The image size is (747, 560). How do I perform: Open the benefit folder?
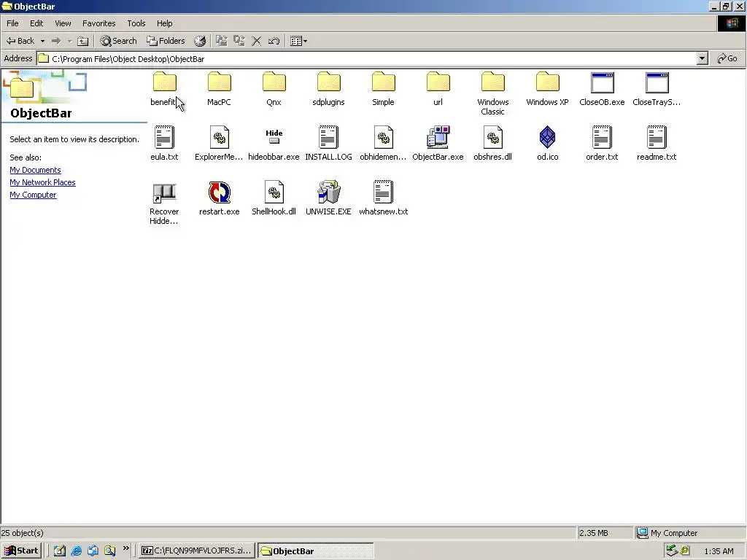click(164, 83)
